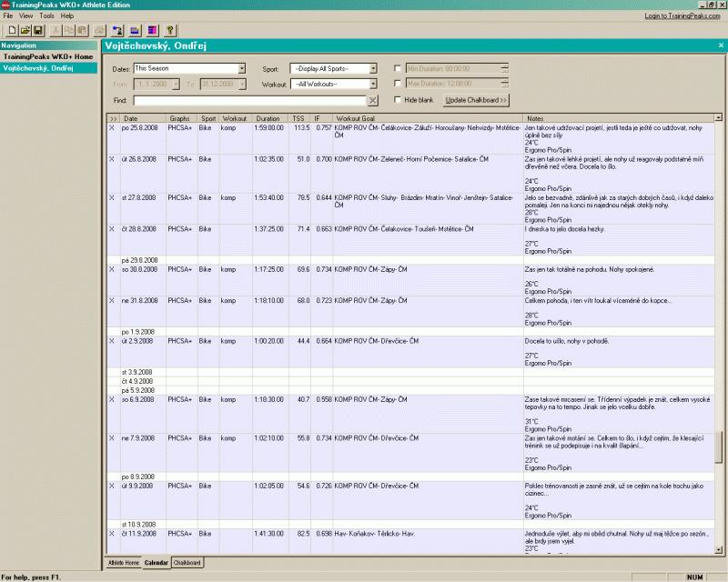Open the Sport dropdown showing Display All Sports
Image resolution: width=728 pixels, height=582 pixels.
[x=373, y=69]
